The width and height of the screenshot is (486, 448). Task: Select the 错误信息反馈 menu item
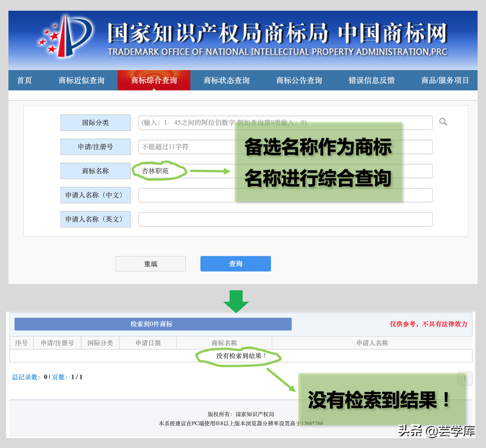coord(371,80)
